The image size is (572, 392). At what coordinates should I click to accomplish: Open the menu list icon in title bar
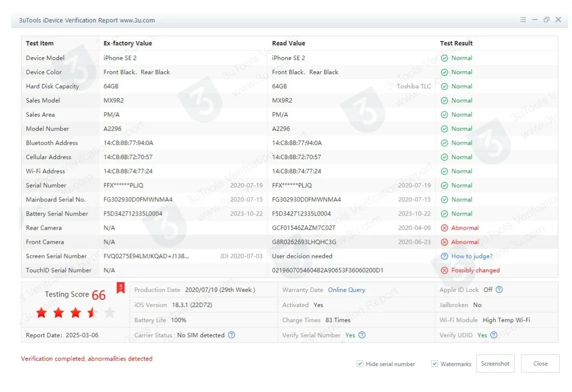click(x=523, y=20)
